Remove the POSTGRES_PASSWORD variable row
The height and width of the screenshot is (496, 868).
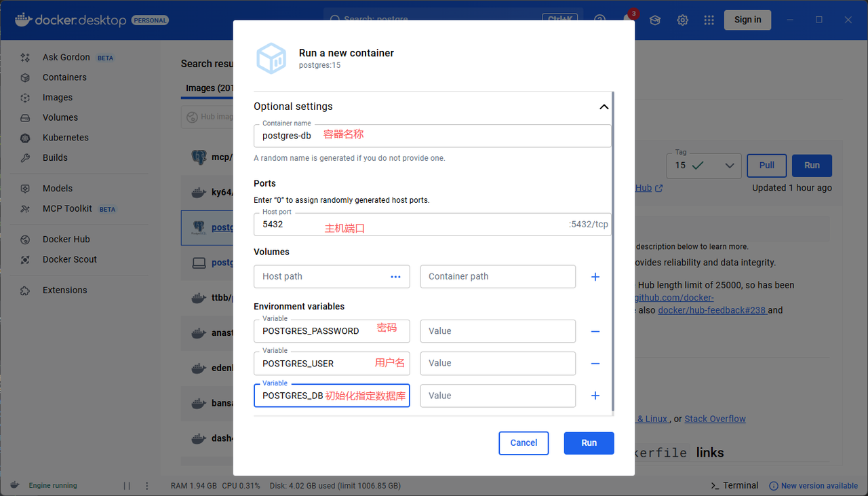point(595,331)
